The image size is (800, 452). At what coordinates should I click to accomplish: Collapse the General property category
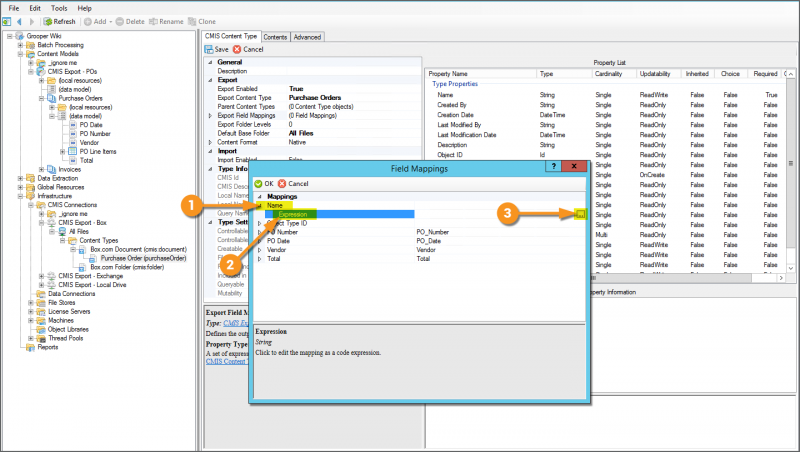210,62
